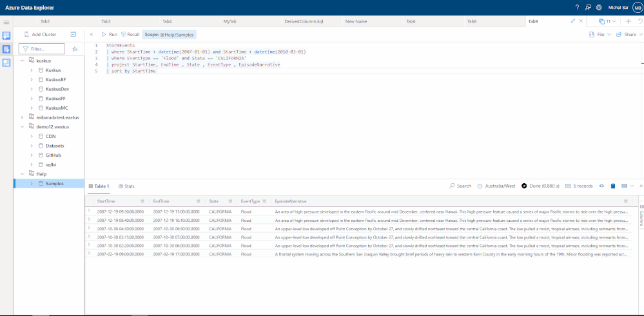Screen dimensions: 644x316
Task: Expand the Kuskus database node
Action: pos(32,70)
